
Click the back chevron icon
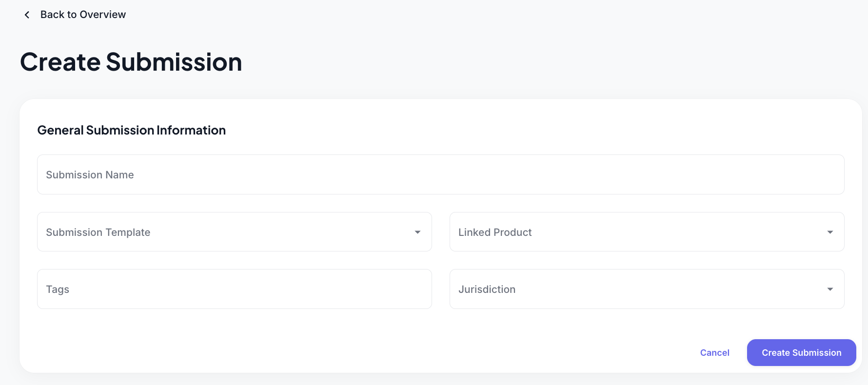pyautogui.click(x=27, y=15)
